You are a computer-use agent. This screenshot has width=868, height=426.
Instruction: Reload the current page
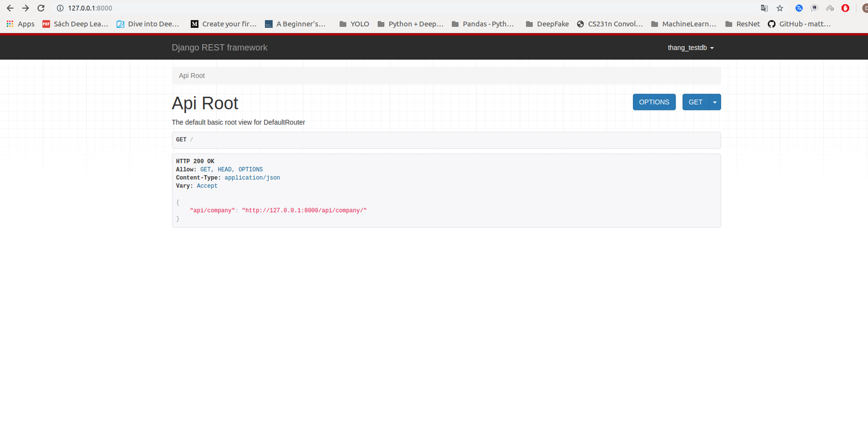point(41,8)
